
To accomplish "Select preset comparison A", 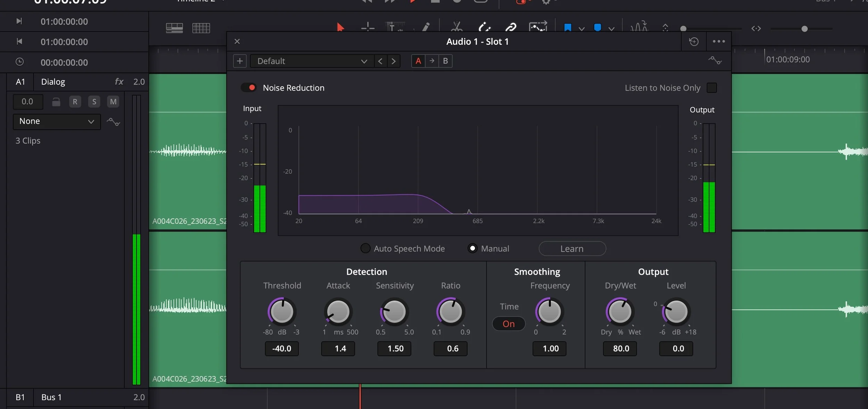I will tap(418, 61).
